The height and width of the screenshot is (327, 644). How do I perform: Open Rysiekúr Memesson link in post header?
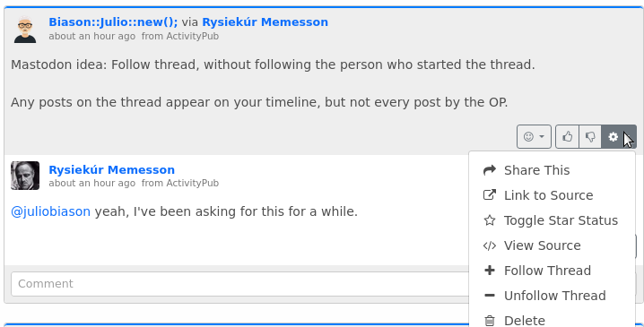[265, 22]
